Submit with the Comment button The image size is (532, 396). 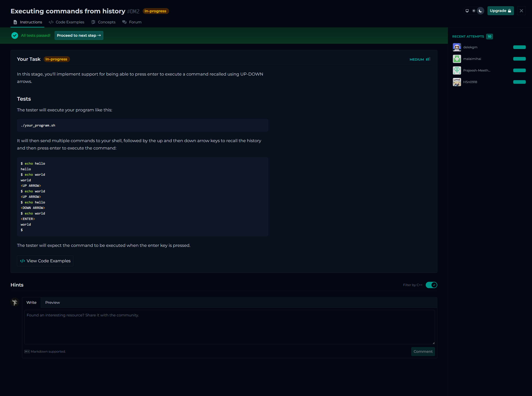423,351
